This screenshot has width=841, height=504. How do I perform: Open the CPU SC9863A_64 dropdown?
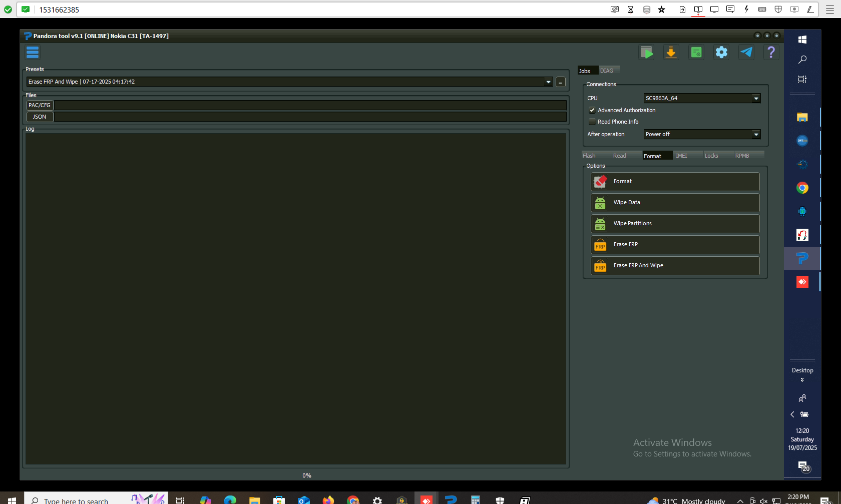click(702, 98)
